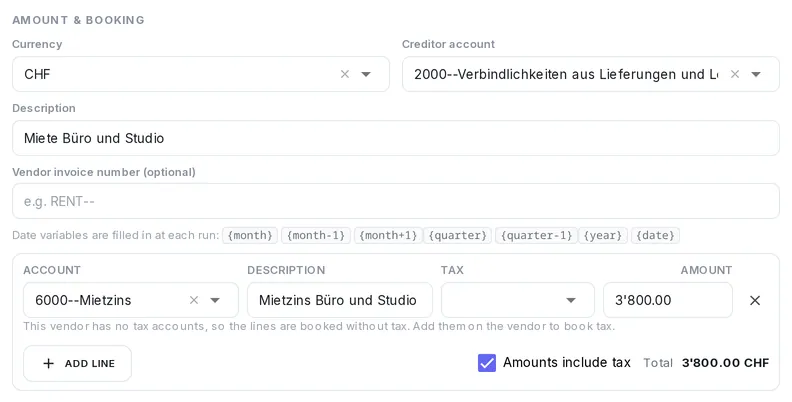
Task: Uncheck Amounts include tax checkbox
Action: pyautogui.click(x=487, y=363)
